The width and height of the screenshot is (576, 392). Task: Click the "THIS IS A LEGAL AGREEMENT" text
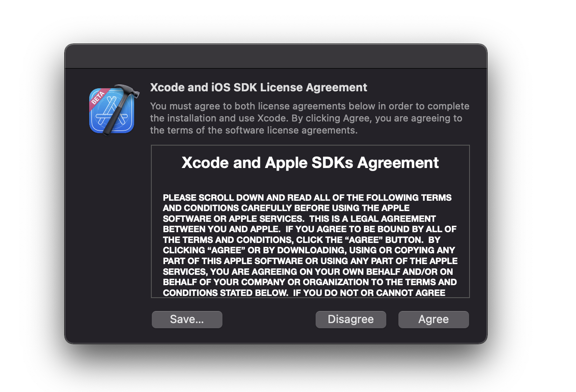(373, 219)
